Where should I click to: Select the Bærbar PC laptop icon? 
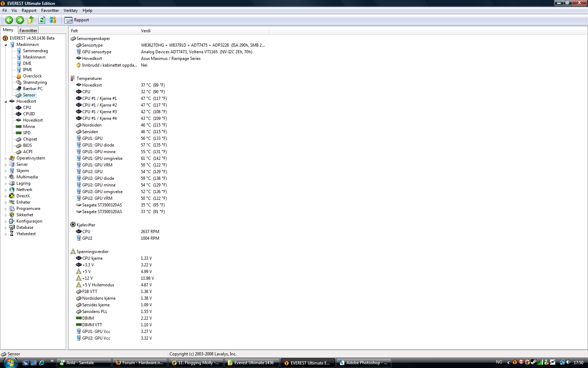[x=19, y=89]
